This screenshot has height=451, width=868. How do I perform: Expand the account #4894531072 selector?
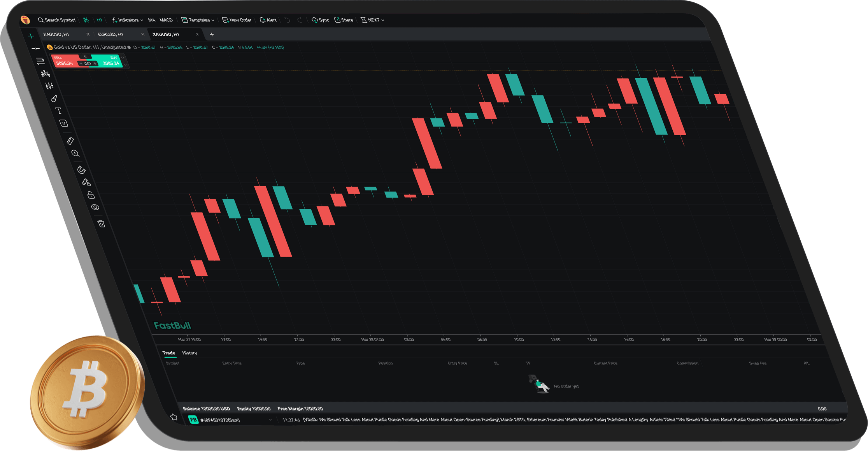270,420
